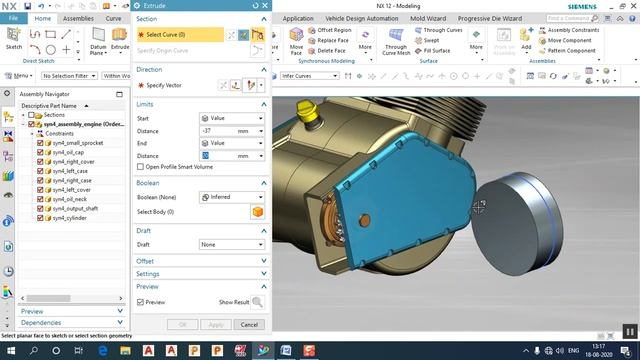Click the Reverse Direction icon
This screenshot has width=640, height=360.
[223, 85]
